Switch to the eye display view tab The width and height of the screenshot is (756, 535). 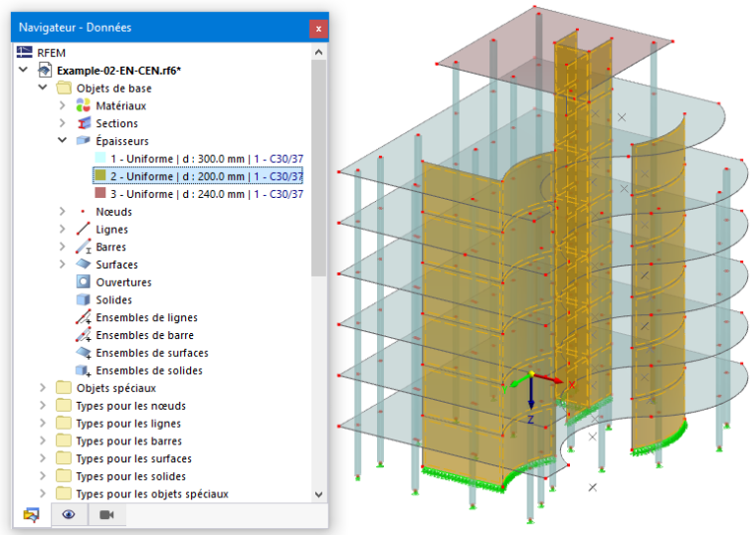coord(69,515)
